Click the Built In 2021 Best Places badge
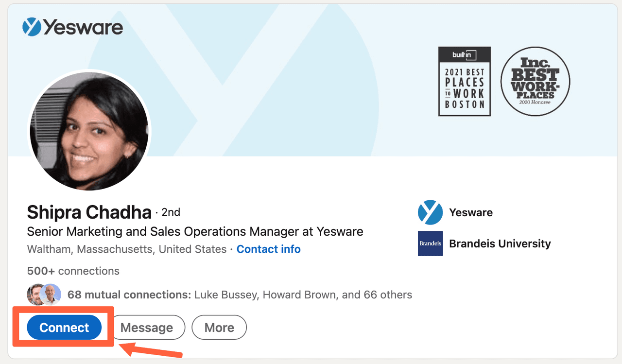Viewport: 622px width, 364px height. [x=464, y=81]
